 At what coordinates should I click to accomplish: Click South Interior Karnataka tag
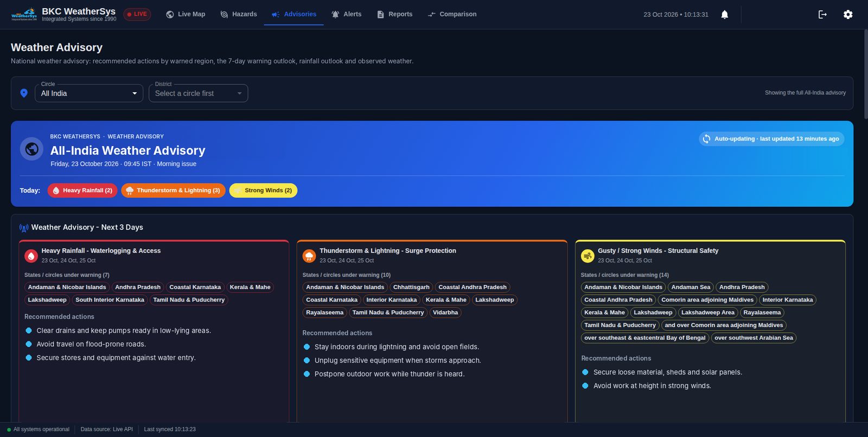point(110,300)
